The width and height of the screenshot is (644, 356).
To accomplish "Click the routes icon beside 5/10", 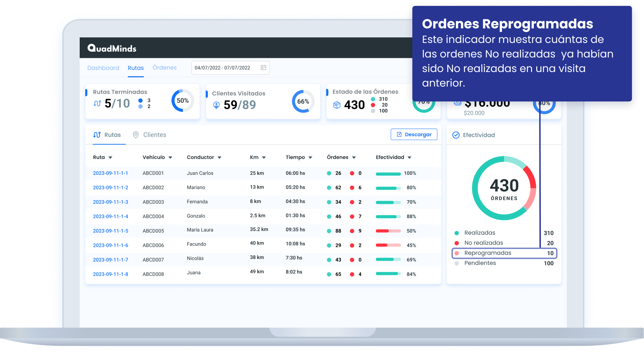I will pyautogui.click(x=97, y=104).
